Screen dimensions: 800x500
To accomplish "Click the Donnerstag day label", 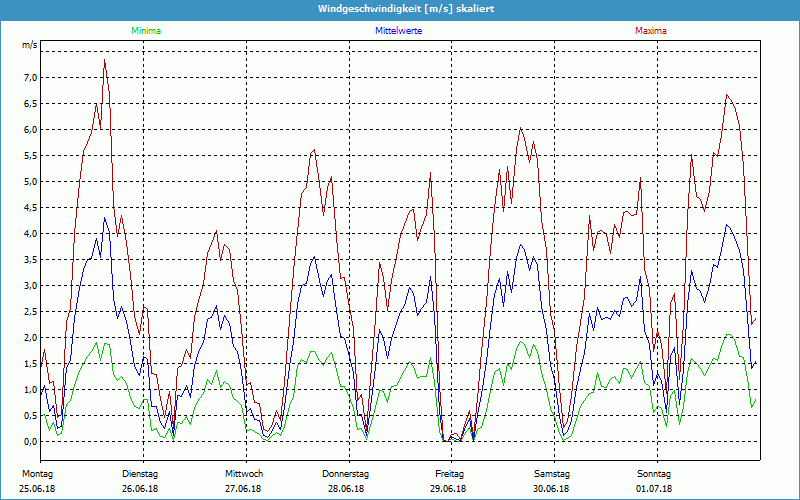I will click(345, 474).
